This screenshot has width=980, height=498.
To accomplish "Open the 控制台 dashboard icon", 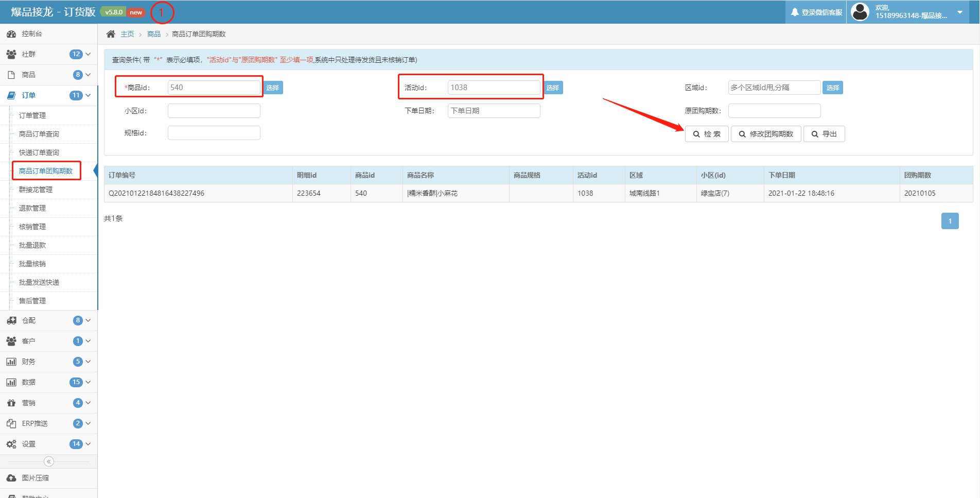I will pyautogui.click(x=11, y=34).
